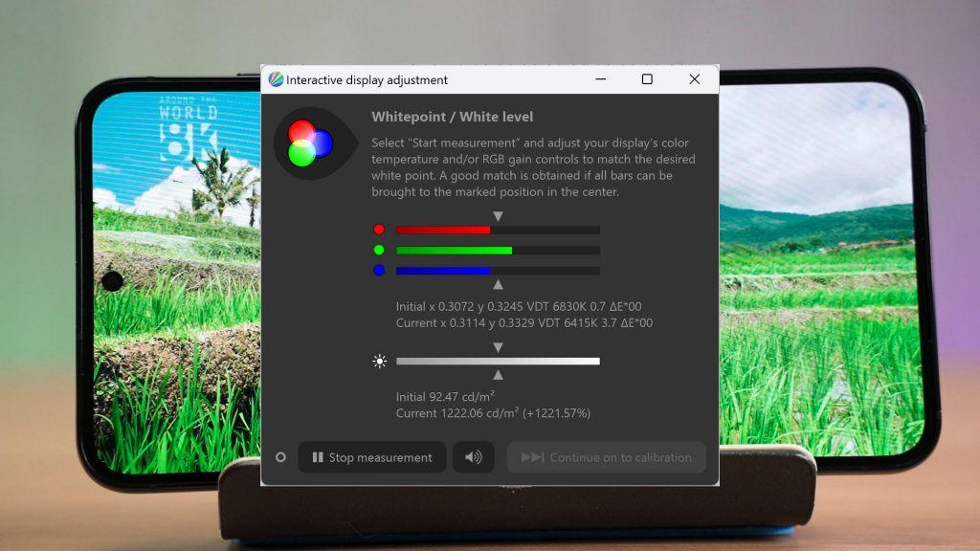Click the green channel dot indicator
Viewport: 980px width, 551px height.
pyautogui.click(x=379, y=250)
